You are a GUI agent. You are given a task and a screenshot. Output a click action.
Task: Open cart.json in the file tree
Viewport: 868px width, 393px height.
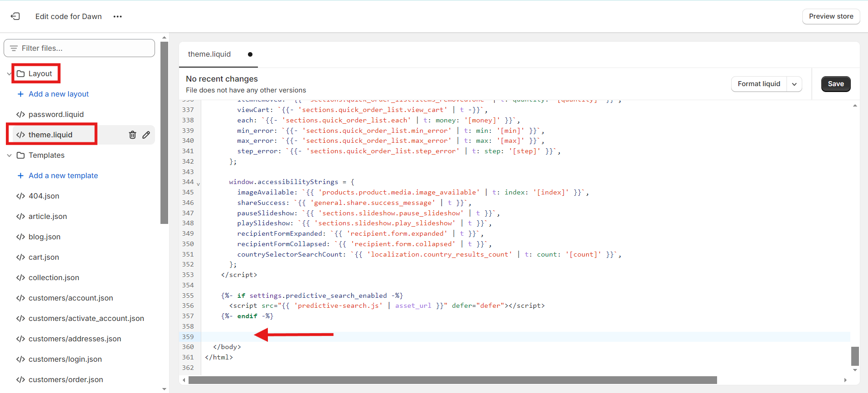click(x=44, y=257)
